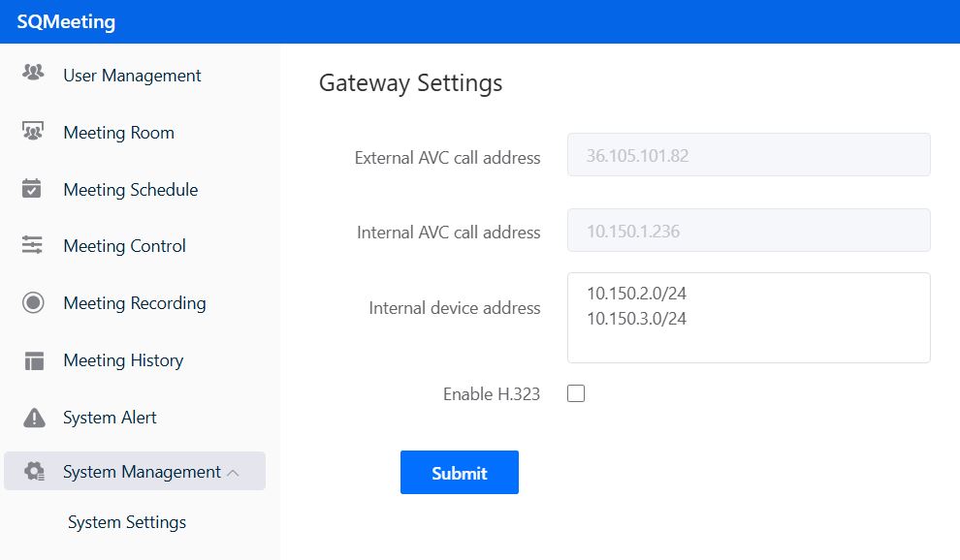Enable the H.323 checkbox
The height and width of the screenshot is (560, 960).
tap(576, 393)
